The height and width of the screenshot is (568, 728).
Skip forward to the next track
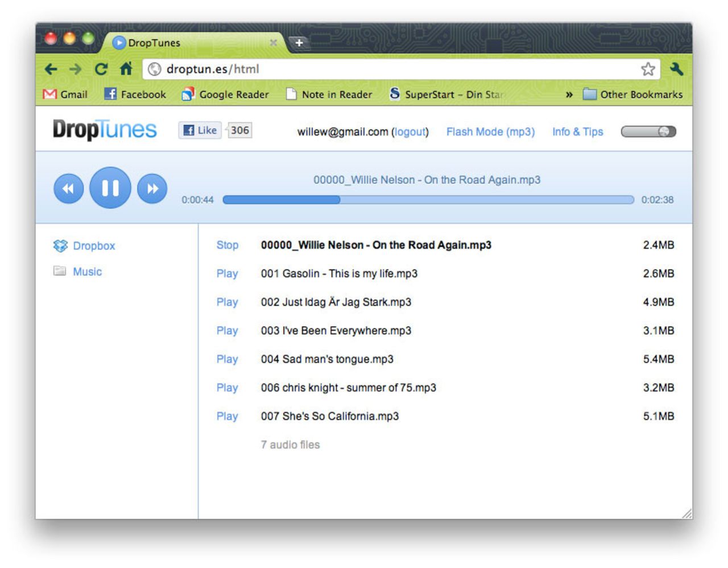[x=152, y=188]
